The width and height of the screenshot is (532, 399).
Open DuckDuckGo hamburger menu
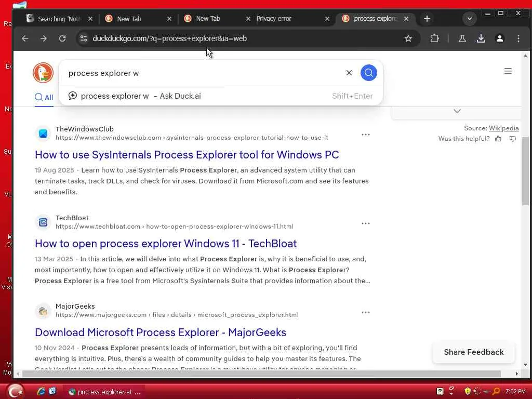click(x=508, y=71)
